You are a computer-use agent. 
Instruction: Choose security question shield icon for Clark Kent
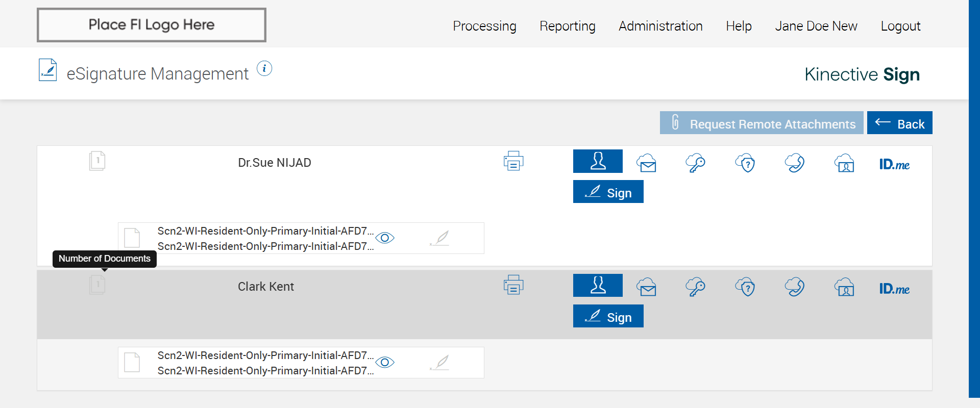pos(745,287)
